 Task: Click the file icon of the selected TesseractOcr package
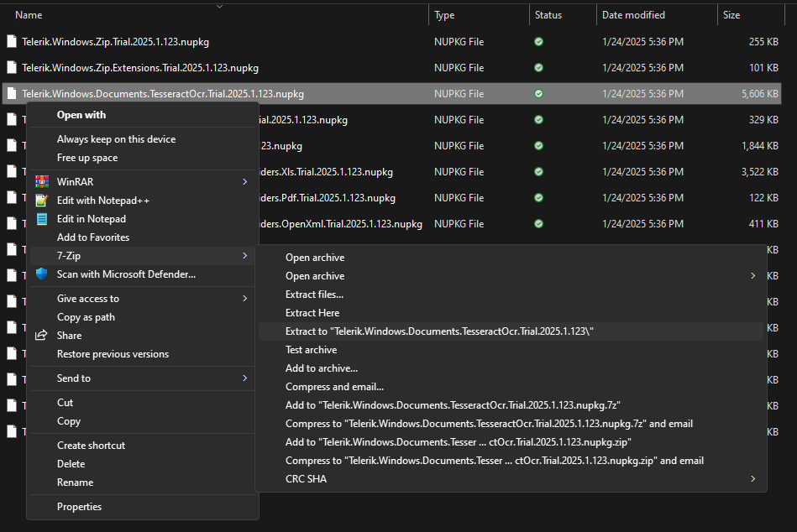pos(11,94)
